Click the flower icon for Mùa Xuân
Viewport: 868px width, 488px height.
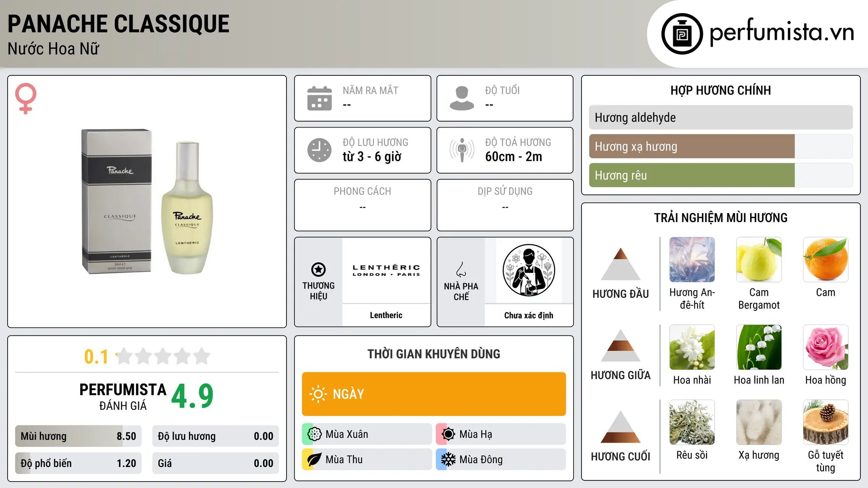coord(314,434)
